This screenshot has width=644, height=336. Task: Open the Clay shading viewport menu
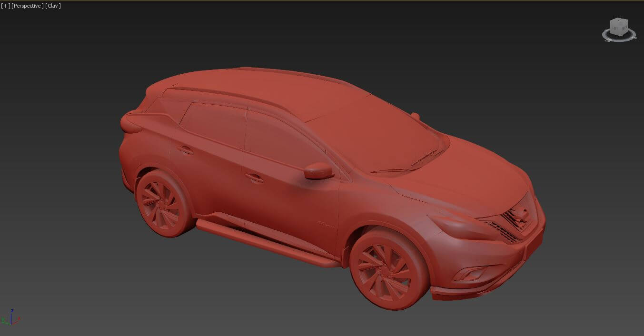click(x=53, y=6)
